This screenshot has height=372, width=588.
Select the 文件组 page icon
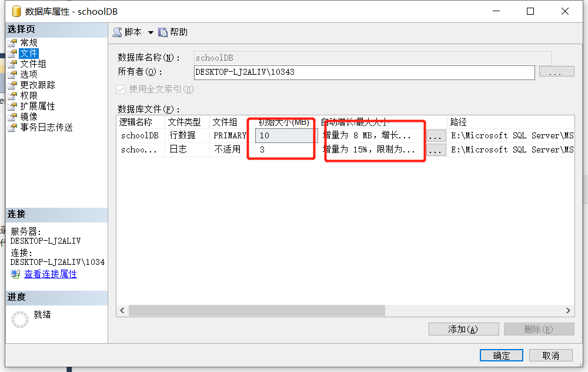(12, 64)
